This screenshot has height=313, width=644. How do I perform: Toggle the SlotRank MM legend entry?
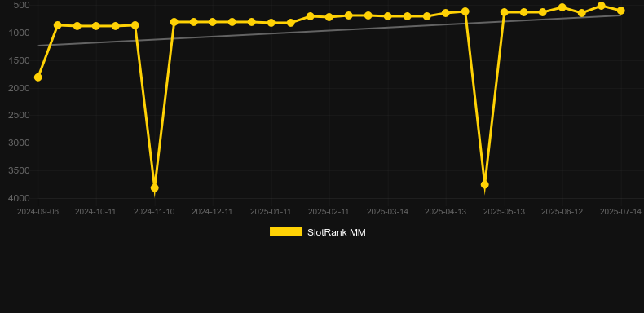pos(317,232)
